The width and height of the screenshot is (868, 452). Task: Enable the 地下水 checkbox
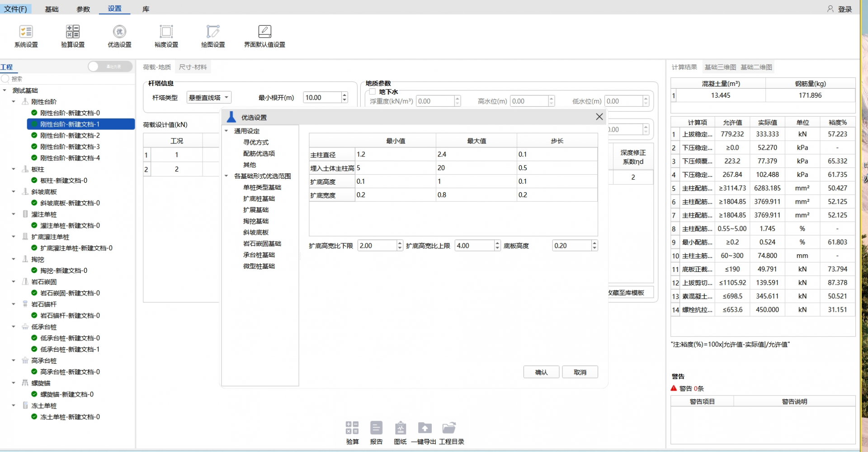373,92
